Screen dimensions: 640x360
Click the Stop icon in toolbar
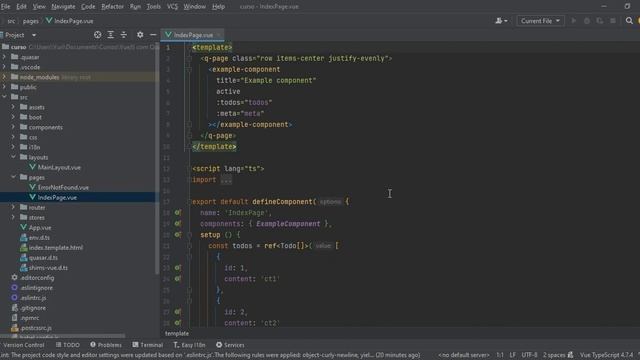click(x=613, y=21)
